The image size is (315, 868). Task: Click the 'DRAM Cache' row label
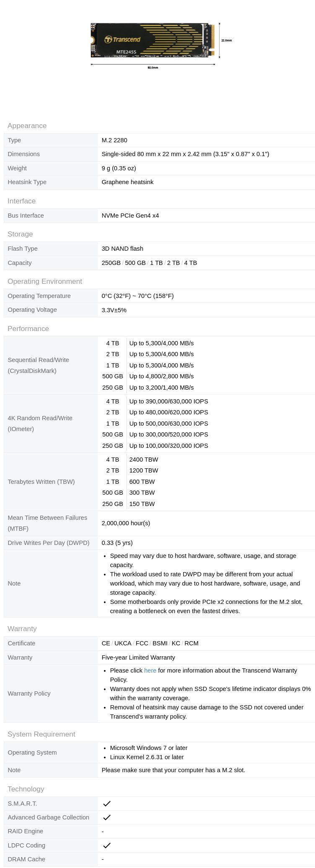[26, 859]
